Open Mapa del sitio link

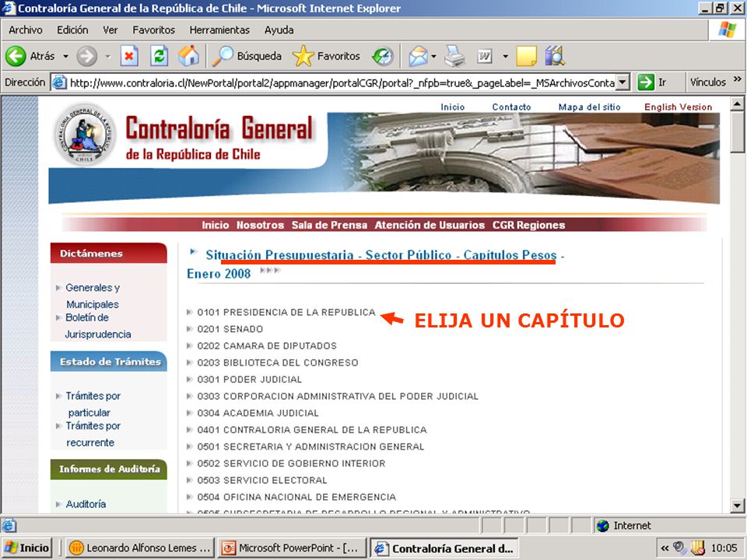point(589,107)
